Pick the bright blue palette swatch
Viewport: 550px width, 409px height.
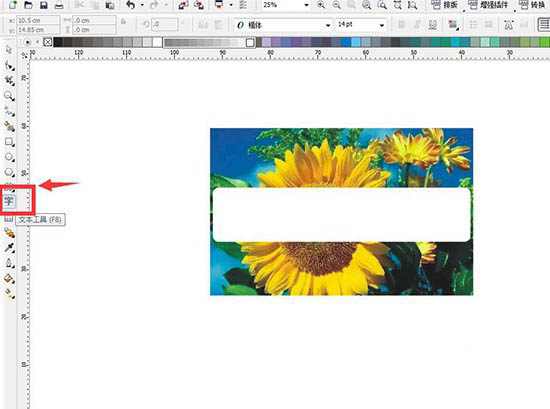tap(347, 42)
